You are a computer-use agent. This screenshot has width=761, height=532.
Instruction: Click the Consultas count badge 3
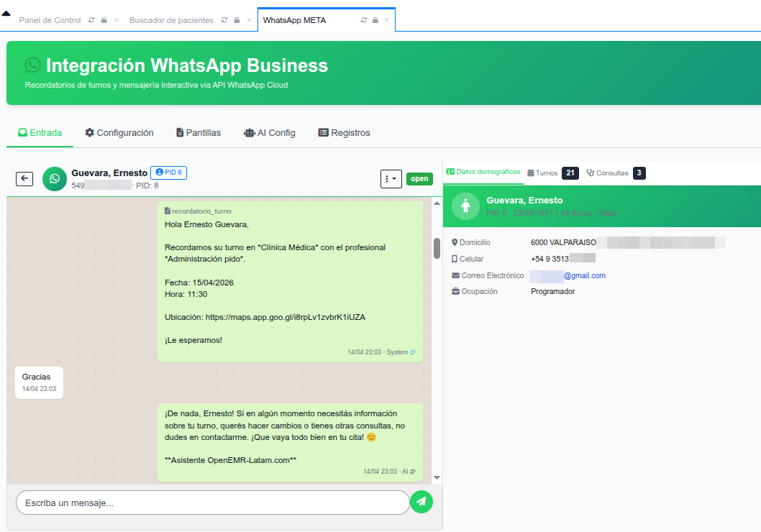pyautogui.click(x=639, y=173)
